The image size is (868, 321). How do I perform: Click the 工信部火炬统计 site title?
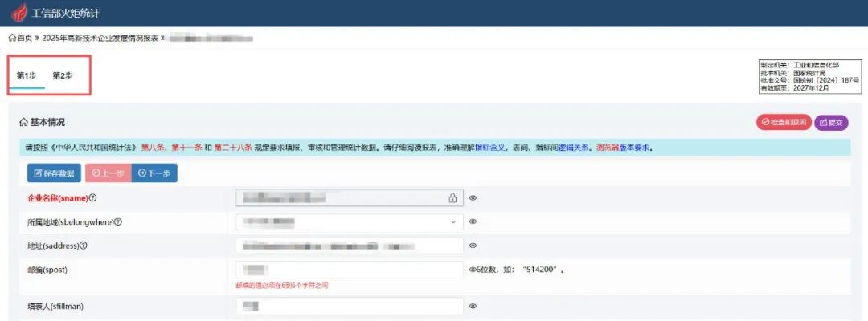pos(65,13)
